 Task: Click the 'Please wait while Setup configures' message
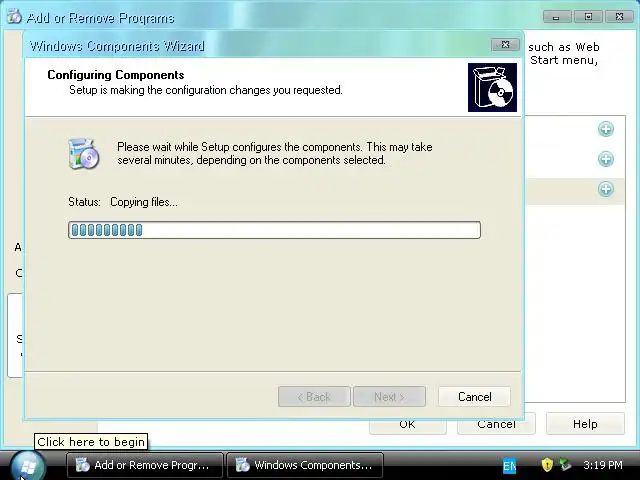point(275,153)
